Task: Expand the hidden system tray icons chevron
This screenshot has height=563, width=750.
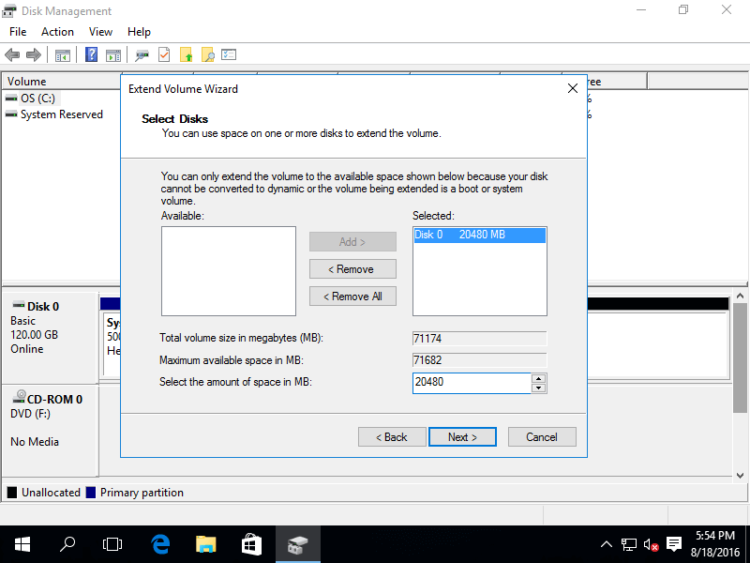Action: (x=606, y=545)
